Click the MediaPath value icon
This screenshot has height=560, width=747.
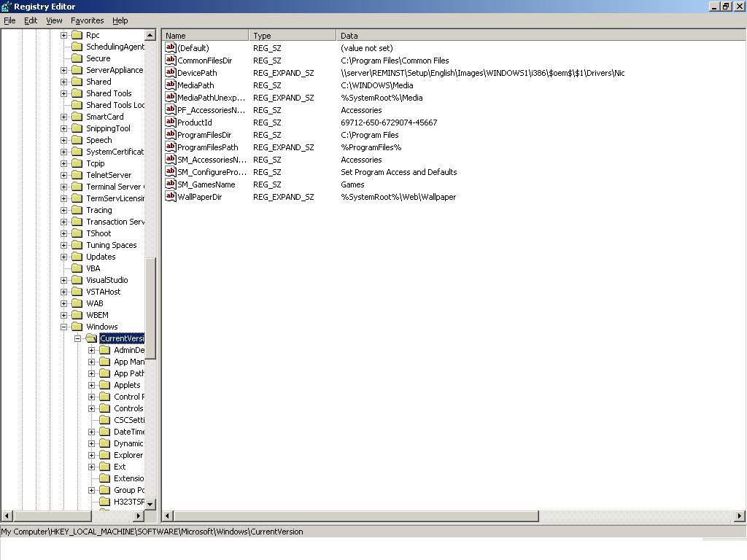171,85
